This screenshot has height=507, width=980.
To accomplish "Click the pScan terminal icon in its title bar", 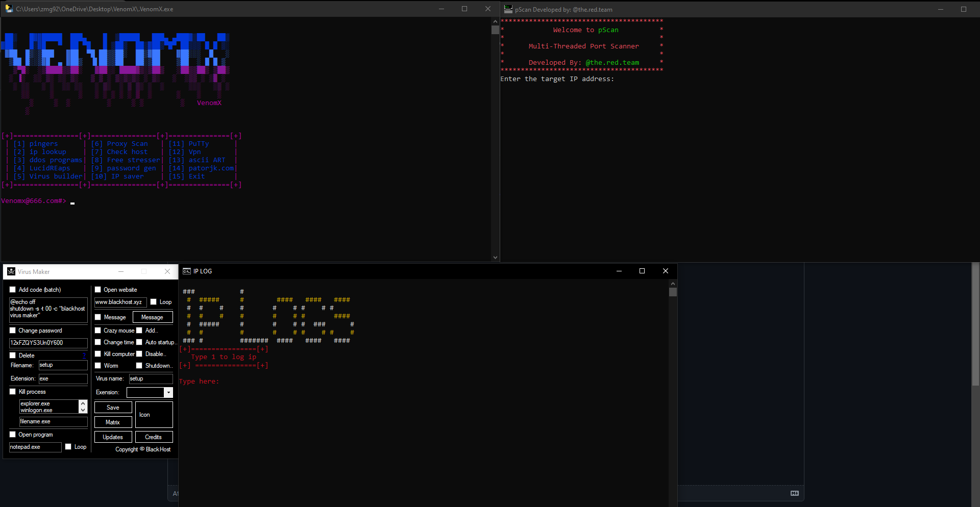I will coord(508,9).
